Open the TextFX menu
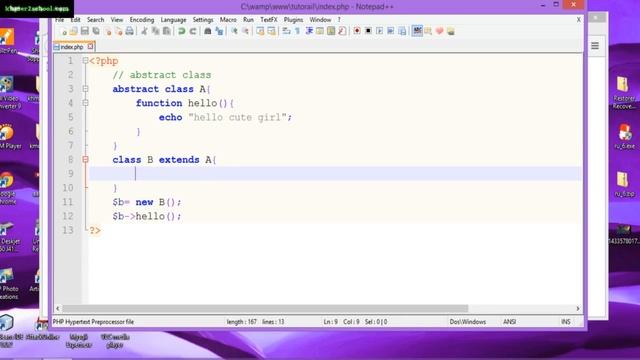The height and width of the screenshot is (360, 640). (269, 20)
